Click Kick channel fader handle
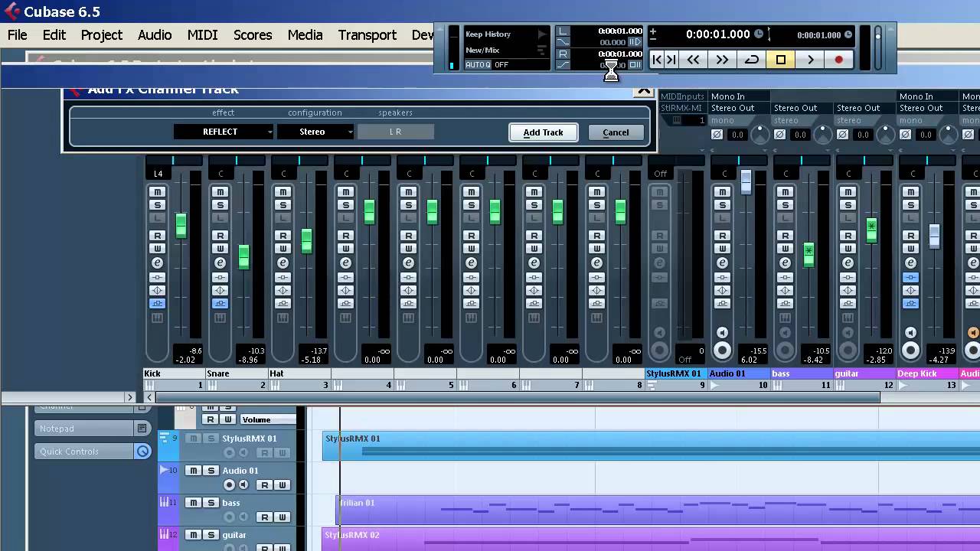Screen dimensions: 980x551 coord(181,226)
